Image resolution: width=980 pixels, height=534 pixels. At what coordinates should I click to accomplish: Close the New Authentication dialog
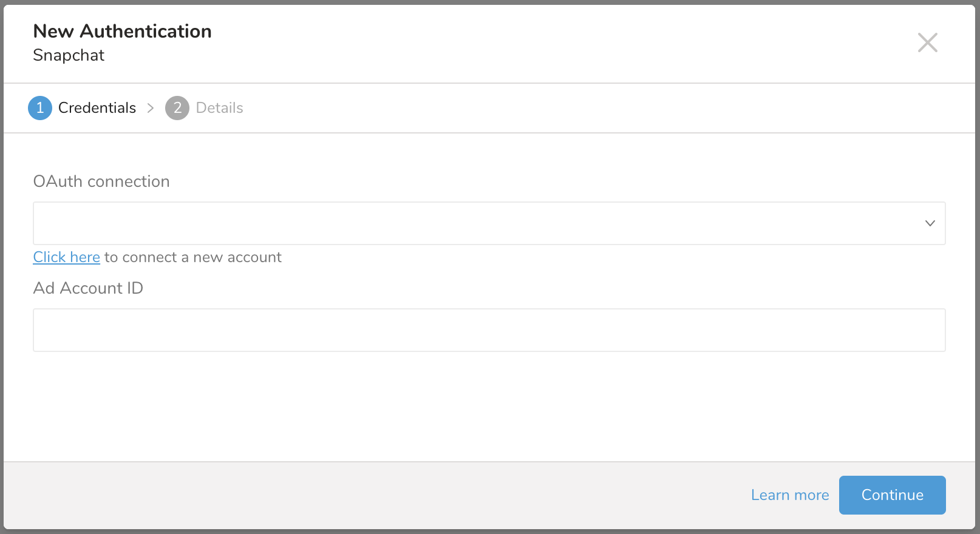click(x=927, y=42)
